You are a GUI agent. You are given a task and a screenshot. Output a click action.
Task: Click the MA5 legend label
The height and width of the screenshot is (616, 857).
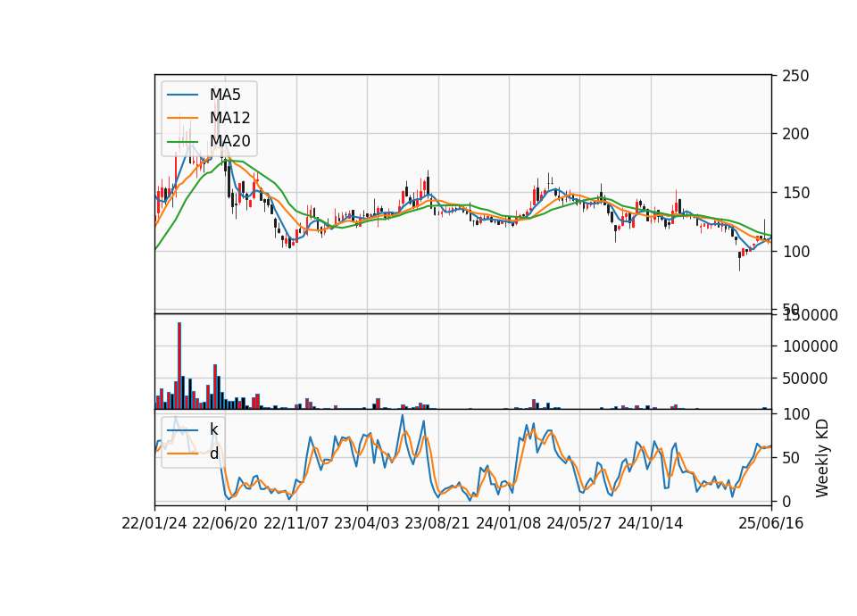(225, 95)
